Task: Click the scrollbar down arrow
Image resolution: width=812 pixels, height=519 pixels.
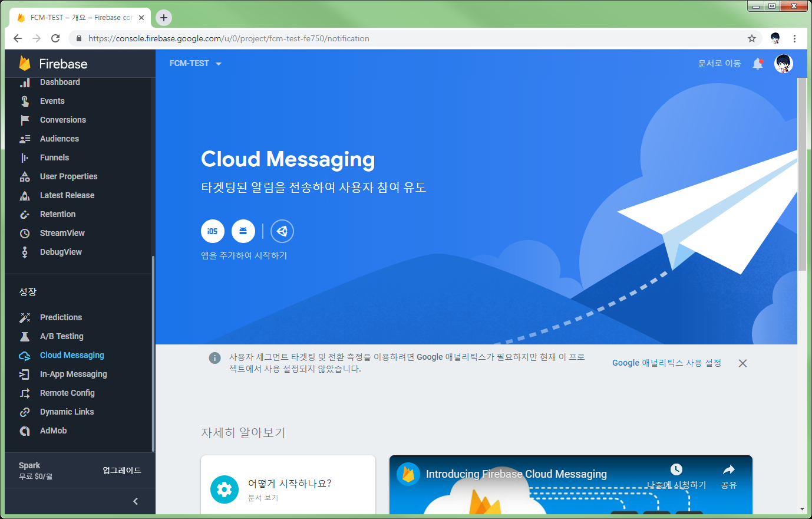Action: pyautogui.click(x=802, y=509)
